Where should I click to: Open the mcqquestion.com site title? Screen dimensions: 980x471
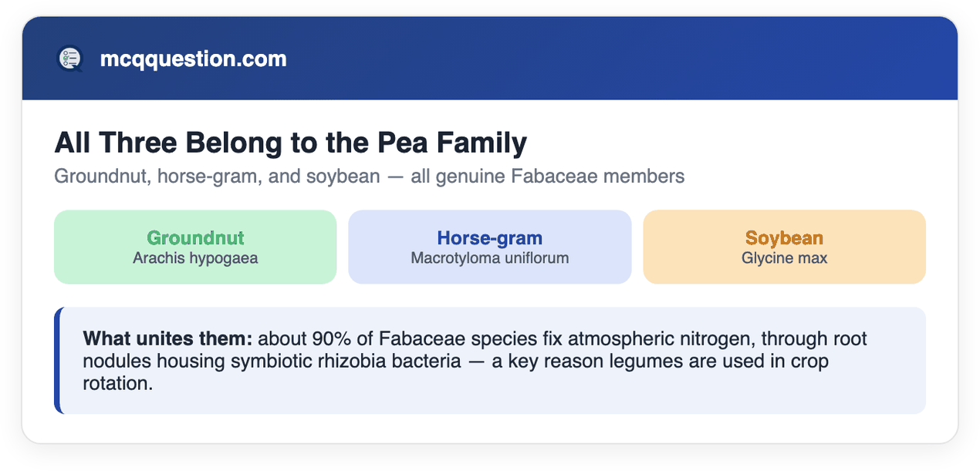(193, 59)
